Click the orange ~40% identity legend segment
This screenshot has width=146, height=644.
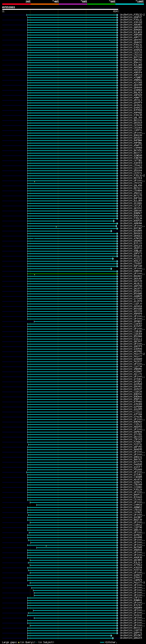tap(45, 4)
